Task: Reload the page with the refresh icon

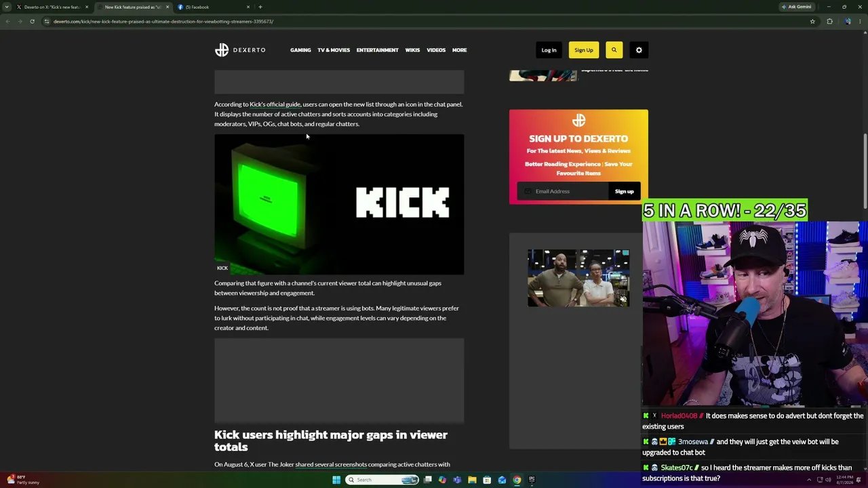Action: pyautogui.click(x=32, y=21)
